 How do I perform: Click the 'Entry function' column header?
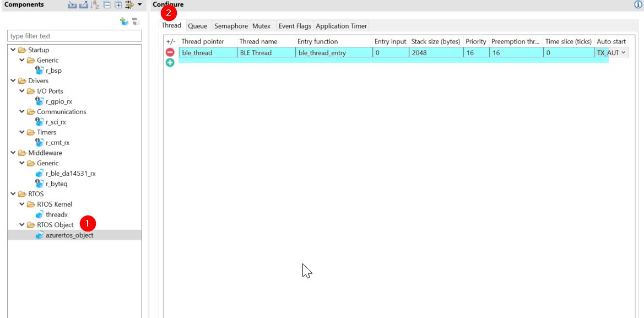tap(333, 41)
